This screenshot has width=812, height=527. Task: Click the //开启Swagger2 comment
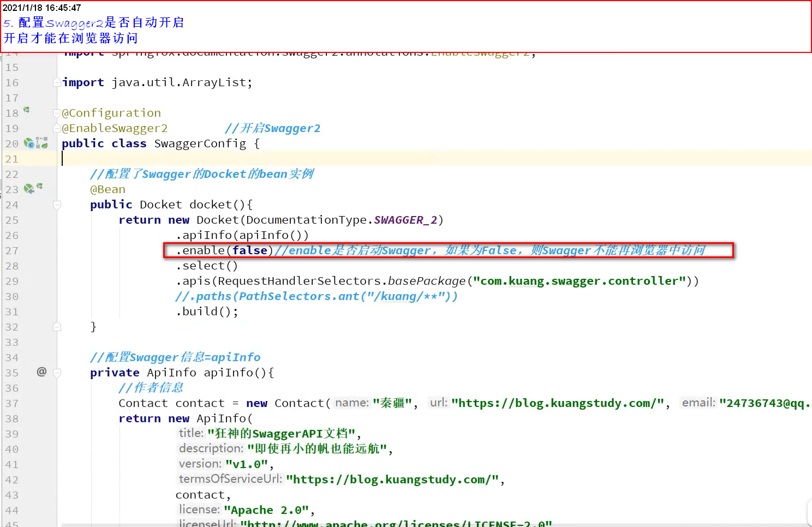[x=272, y=128]
